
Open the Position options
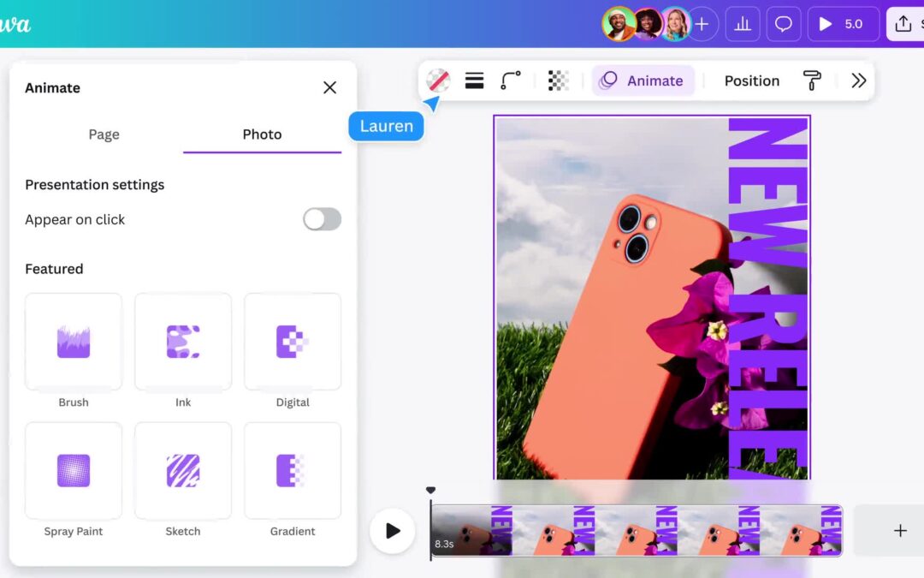pos(751,80)
